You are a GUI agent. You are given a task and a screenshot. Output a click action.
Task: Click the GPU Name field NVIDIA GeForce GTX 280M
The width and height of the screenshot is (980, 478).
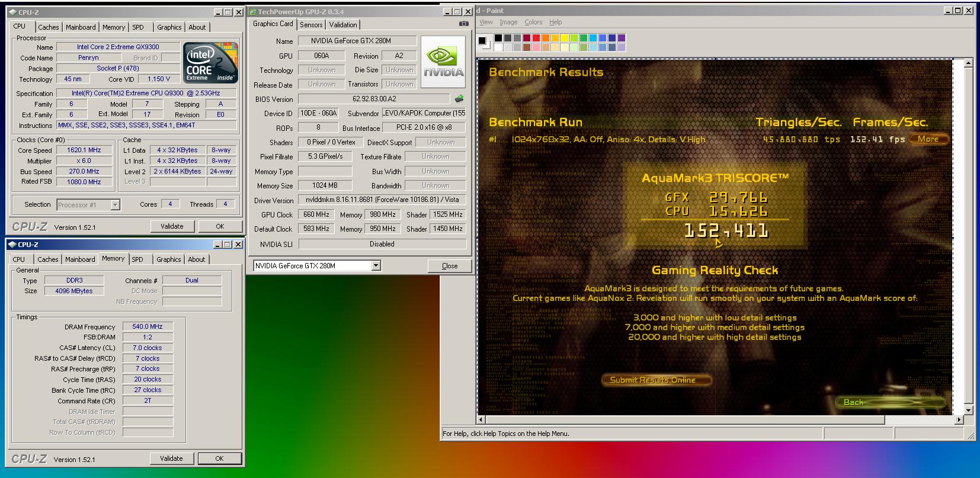tap(357, 41)
